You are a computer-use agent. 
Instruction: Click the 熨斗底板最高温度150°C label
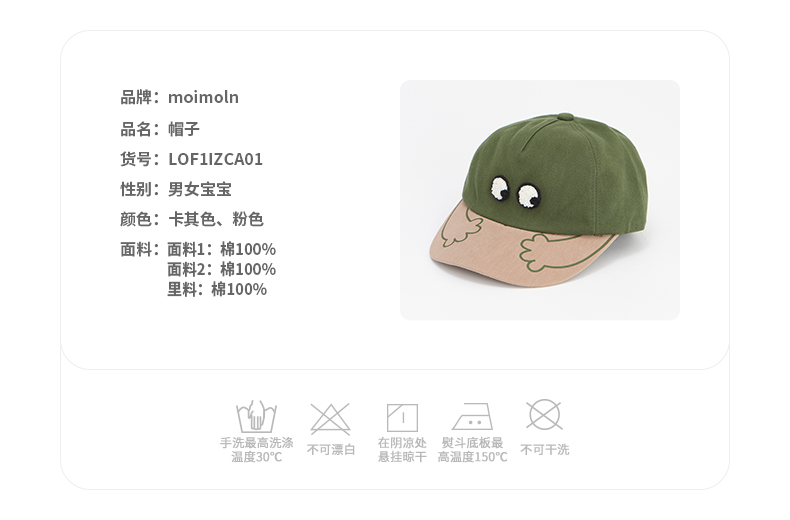pos(472,449)
